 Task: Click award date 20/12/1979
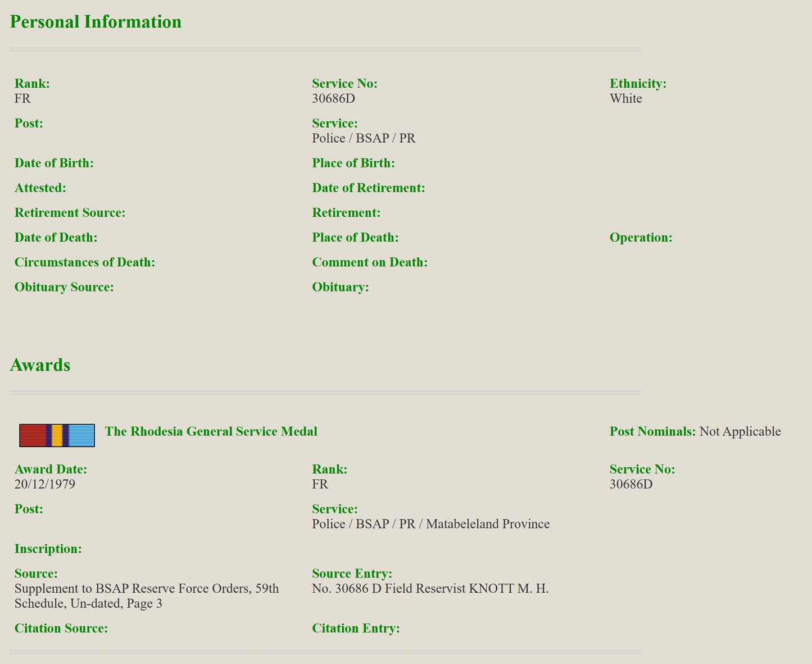45,484
